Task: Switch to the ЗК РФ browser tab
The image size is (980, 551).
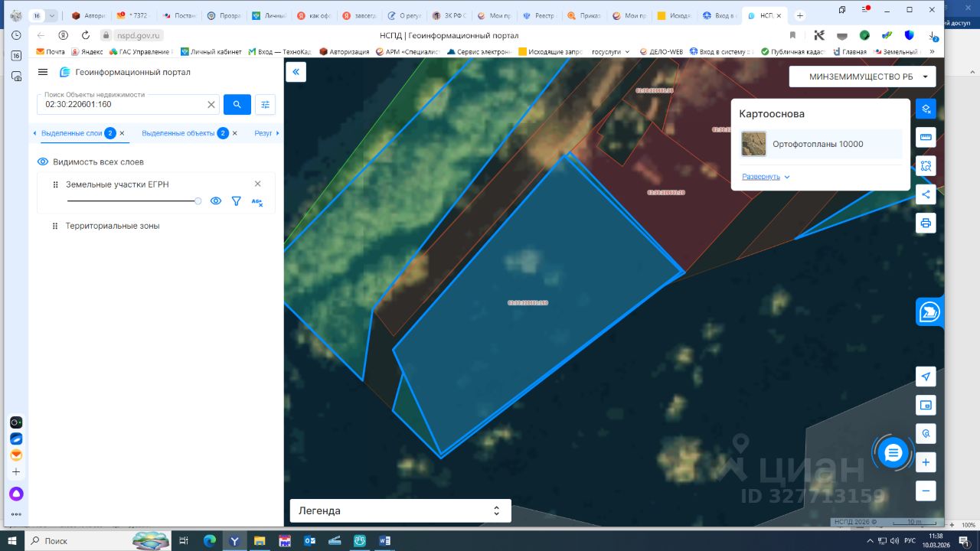Action: click(x=450, y=15)
